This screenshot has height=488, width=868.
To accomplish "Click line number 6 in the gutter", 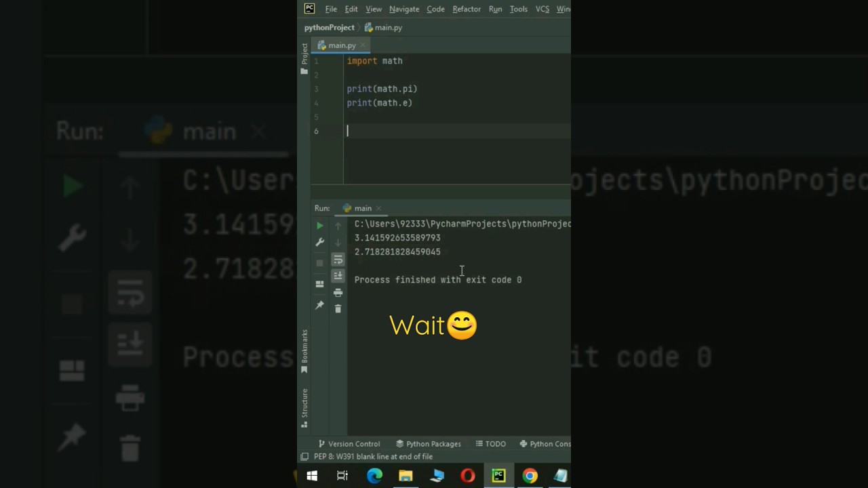I will 316,131.
